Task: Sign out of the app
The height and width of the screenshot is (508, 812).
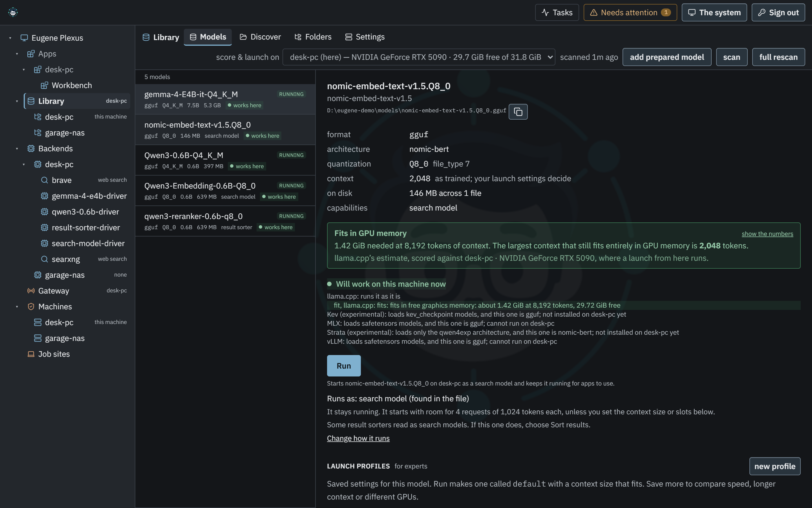Action: pyautogui.click(x=778, y=12)
